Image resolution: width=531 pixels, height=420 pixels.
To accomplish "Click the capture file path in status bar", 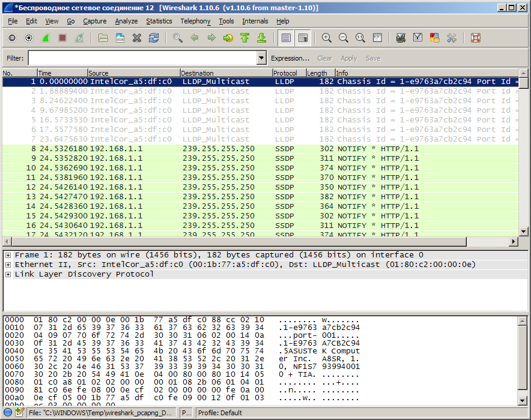I will tap(101, 413).
